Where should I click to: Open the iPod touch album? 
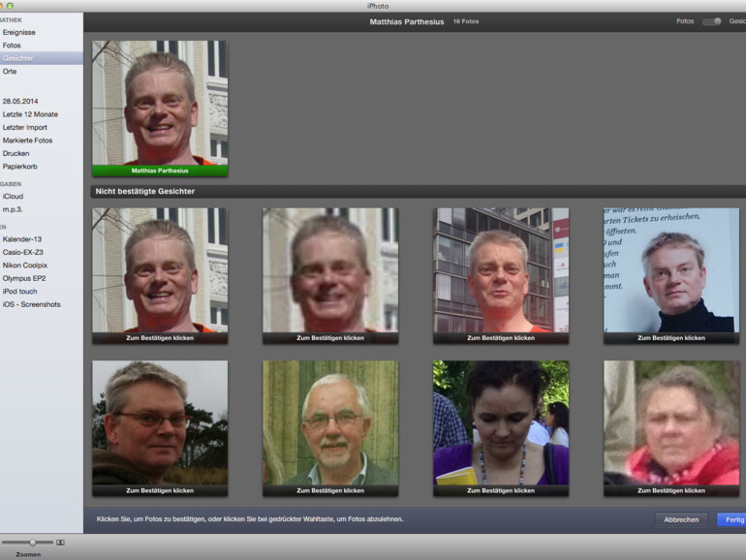(x=19, y=292)
